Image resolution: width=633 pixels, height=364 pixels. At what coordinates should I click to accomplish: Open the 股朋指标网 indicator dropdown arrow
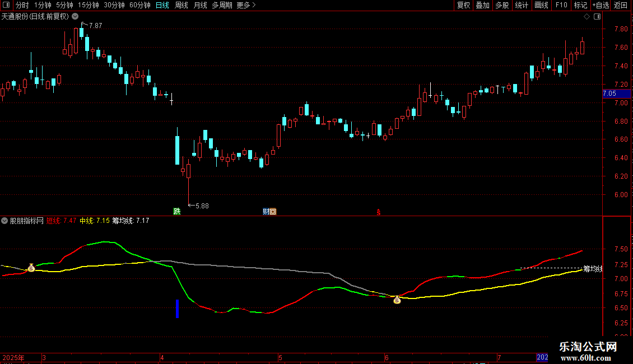[4, 221]
